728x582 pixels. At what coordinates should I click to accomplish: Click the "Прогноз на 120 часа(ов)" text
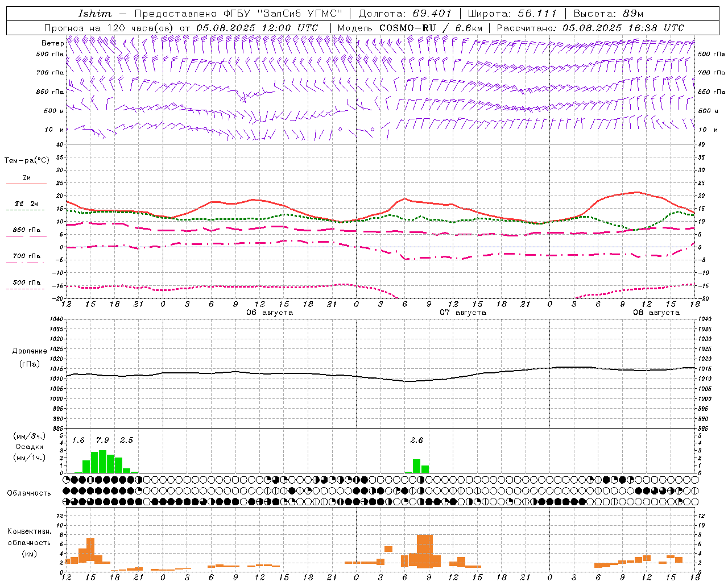point(109,28)
